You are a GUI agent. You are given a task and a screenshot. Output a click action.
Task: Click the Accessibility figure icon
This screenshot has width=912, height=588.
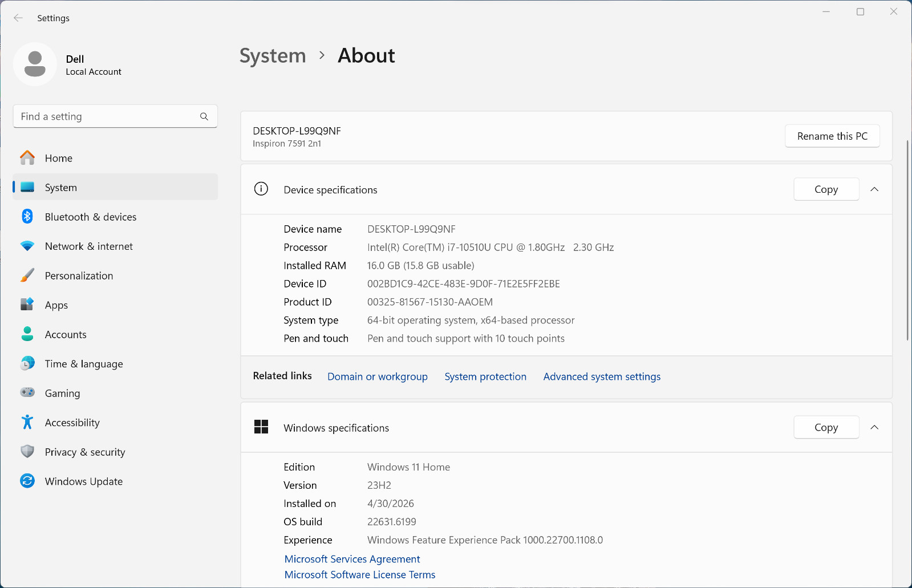pyautogui.click(x=27, y=422)
